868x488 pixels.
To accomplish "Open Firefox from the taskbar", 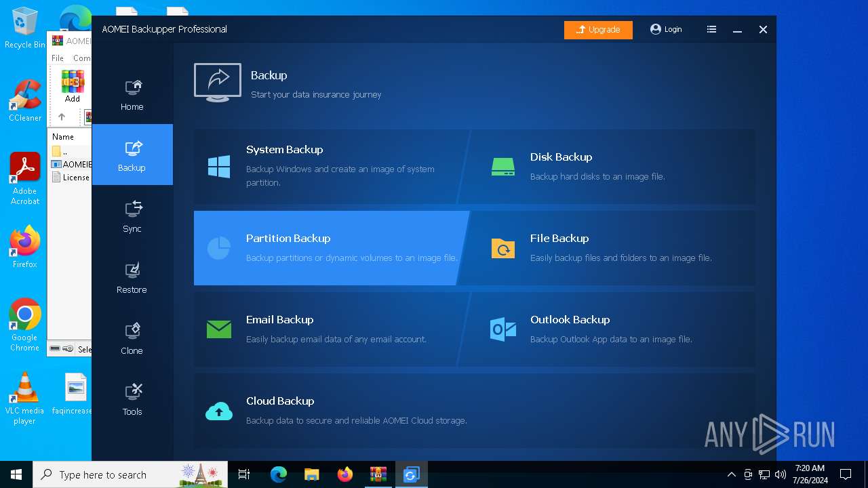I will (x=344, y=475).
